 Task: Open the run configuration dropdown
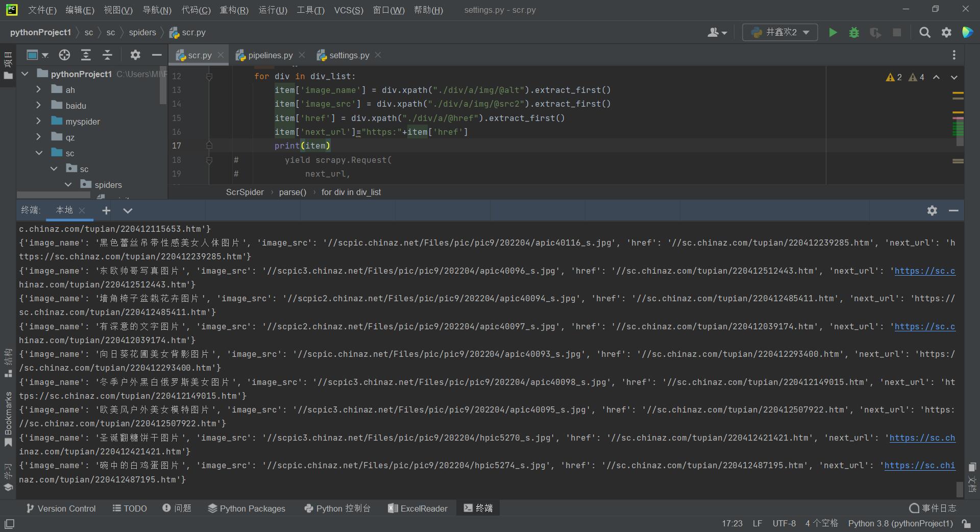point(780,32)
